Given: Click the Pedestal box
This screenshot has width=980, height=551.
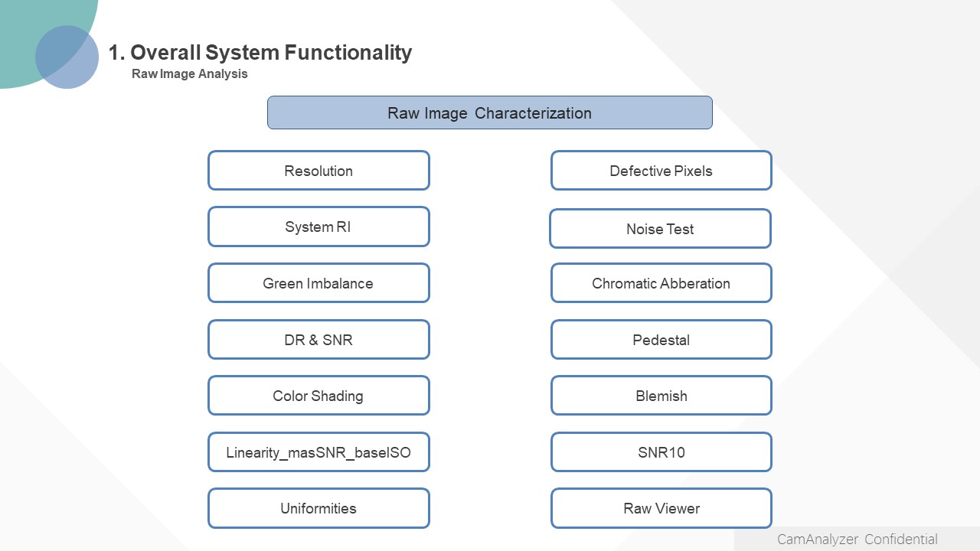Looking at the screenshot, I should point(661,340).
